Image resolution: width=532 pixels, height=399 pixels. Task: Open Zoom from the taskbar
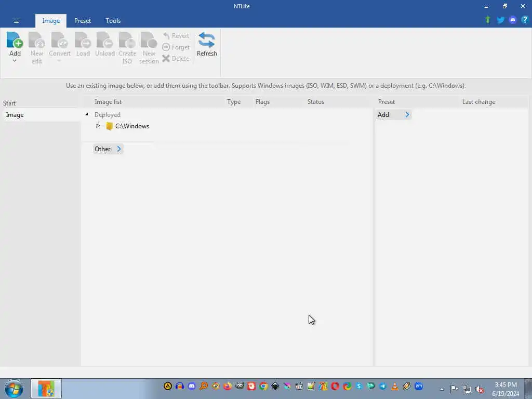[x=419, y=386]
